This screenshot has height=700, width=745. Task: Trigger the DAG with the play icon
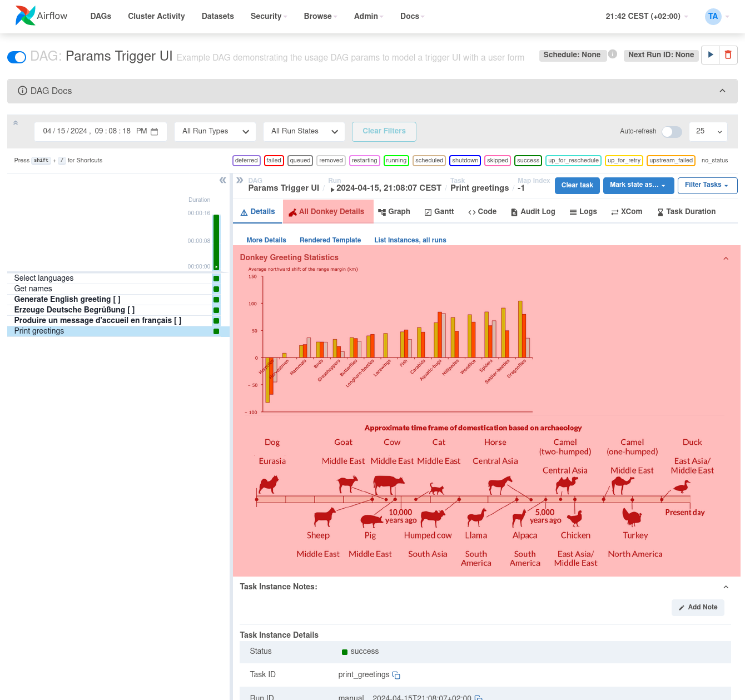[710, 55]
